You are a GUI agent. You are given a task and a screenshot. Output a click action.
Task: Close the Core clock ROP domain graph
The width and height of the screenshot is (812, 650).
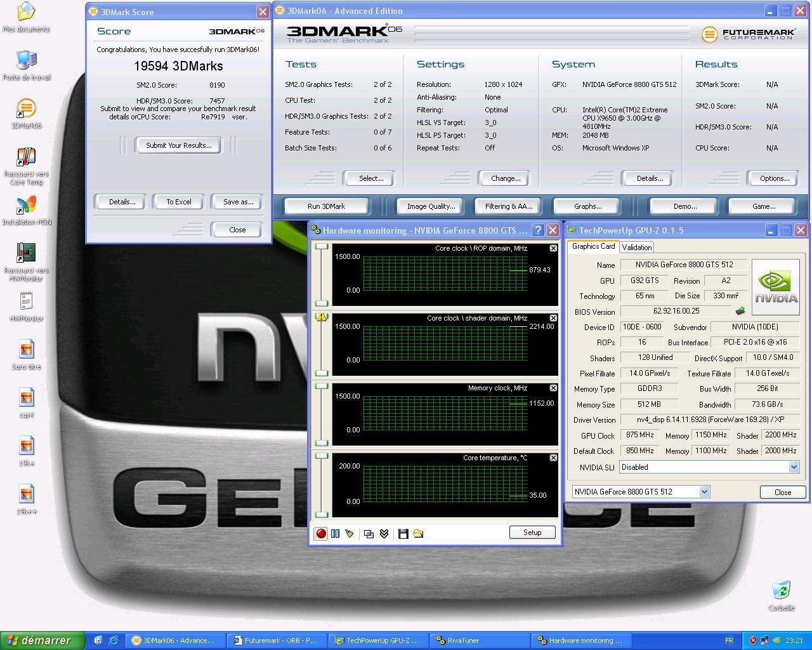pyautogui.click(x=553, y=248)
